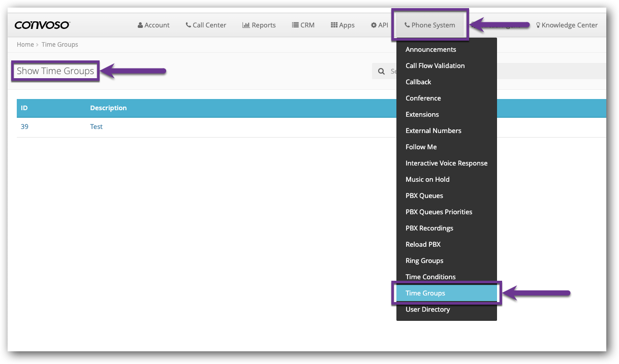Open the Account menu
This screenshot has height=364, width=619.
[x=153, y=25]
